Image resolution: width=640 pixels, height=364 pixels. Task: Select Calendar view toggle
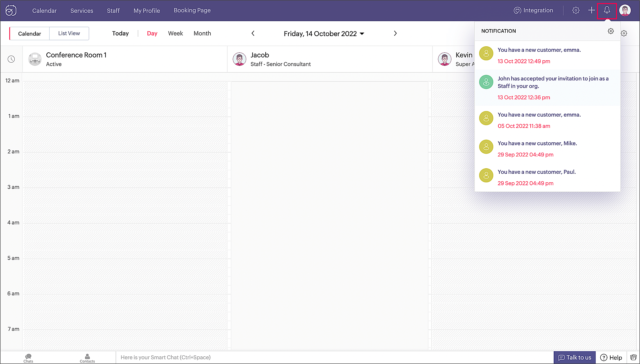click(x=29, y=34)
